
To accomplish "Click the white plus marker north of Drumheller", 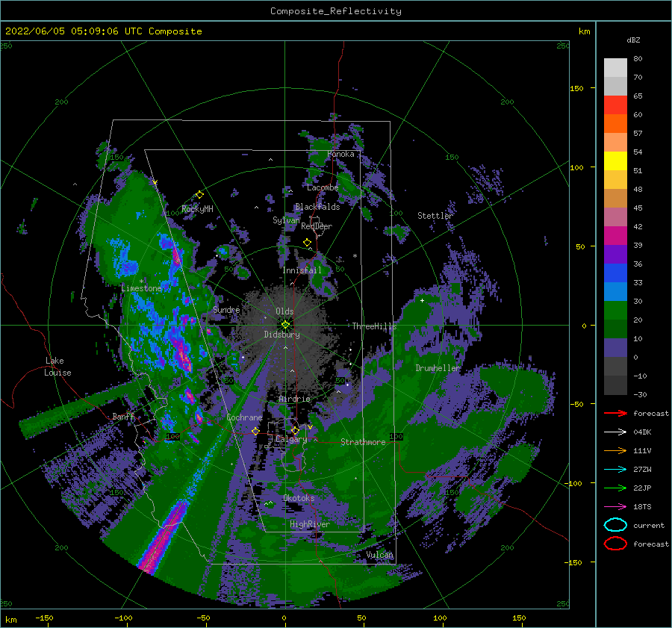I will (422, 300).
